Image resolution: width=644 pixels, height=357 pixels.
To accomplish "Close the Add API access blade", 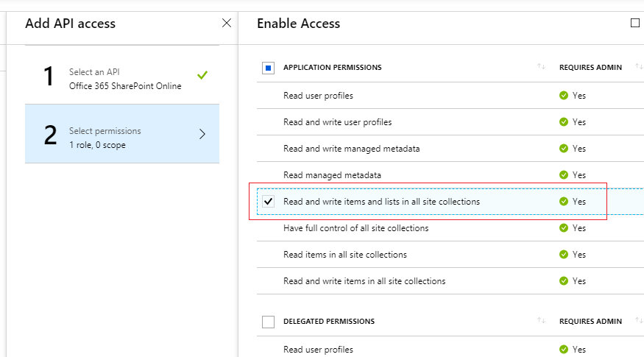I will point(226,23).
